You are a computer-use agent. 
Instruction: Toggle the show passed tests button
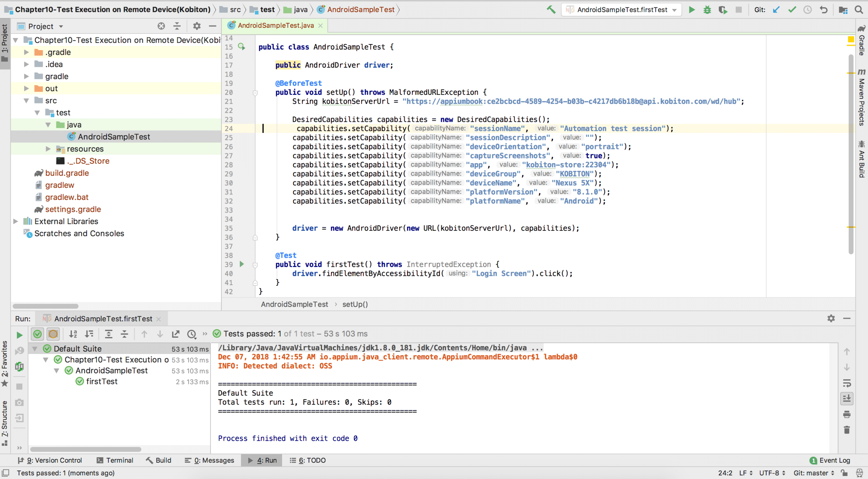[37, 334]
